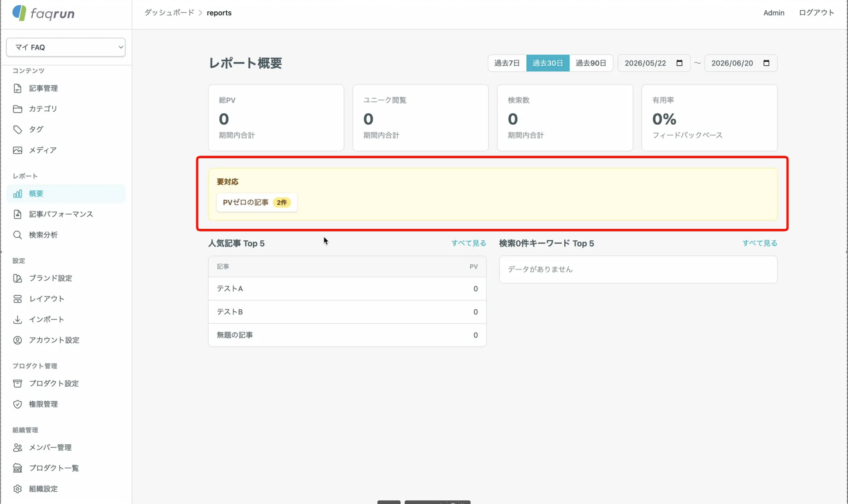Click the ダッシュボード breadcrumb link
The image size is (848, 504).
pyautogui.click(x=169, y=13)
